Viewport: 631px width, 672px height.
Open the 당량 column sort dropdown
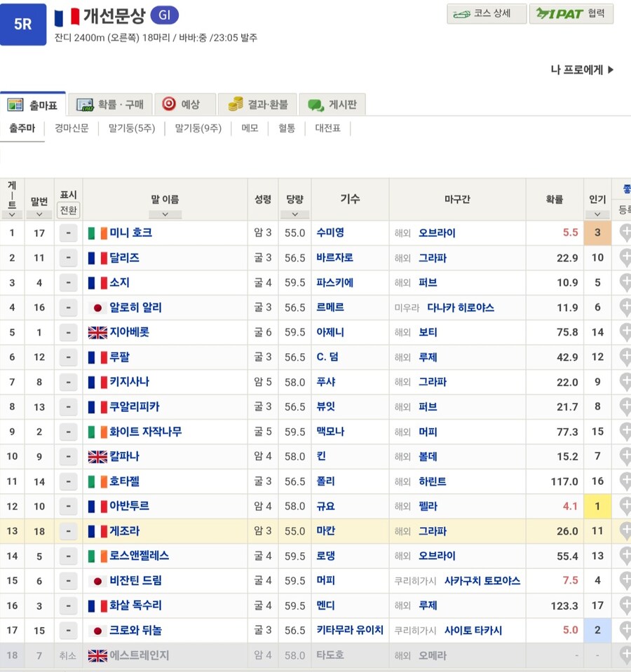tap(294, 213)
